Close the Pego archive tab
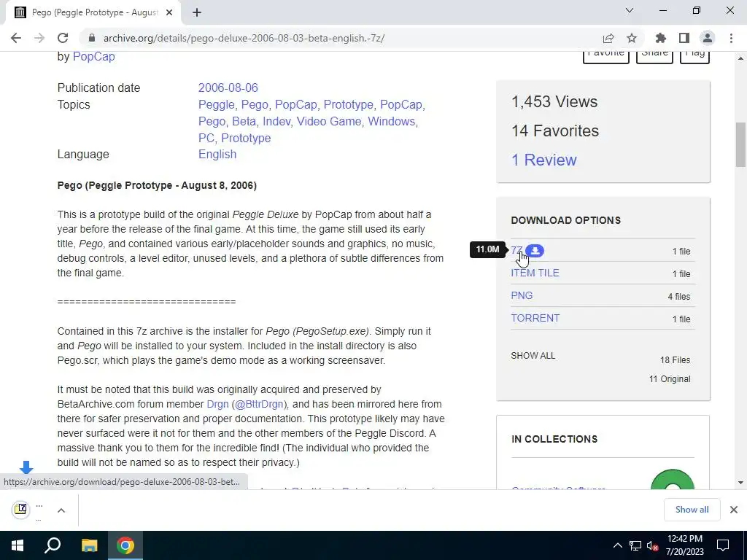The image size is (747, 560). coord(169,12)
